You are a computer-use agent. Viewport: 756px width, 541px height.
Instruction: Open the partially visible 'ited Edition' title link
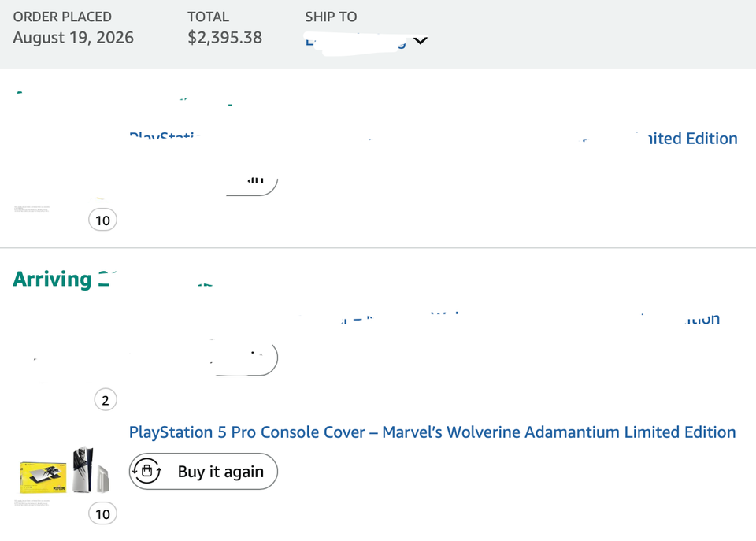[691, 139]
